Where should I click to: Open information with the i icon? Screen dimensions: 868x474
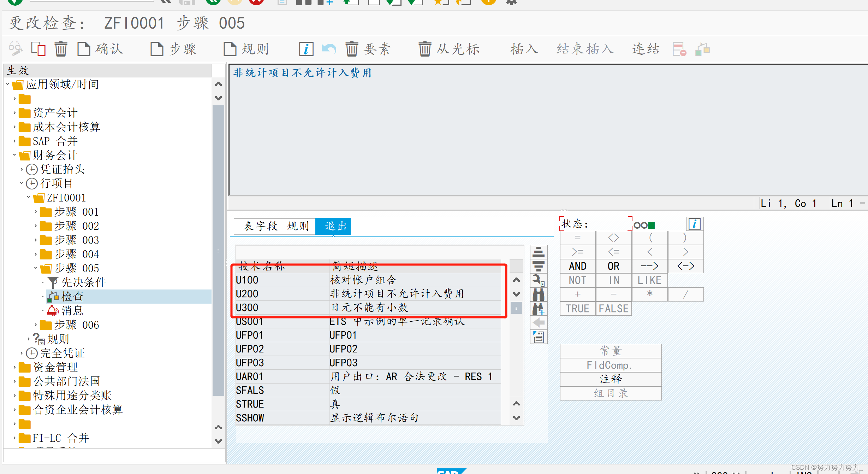[306, 49]
